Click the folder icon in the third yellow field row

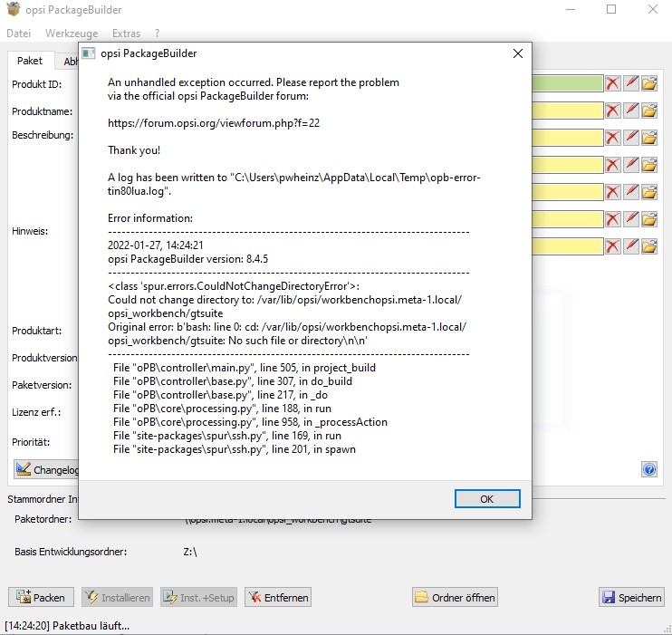[x=649, y=165]
